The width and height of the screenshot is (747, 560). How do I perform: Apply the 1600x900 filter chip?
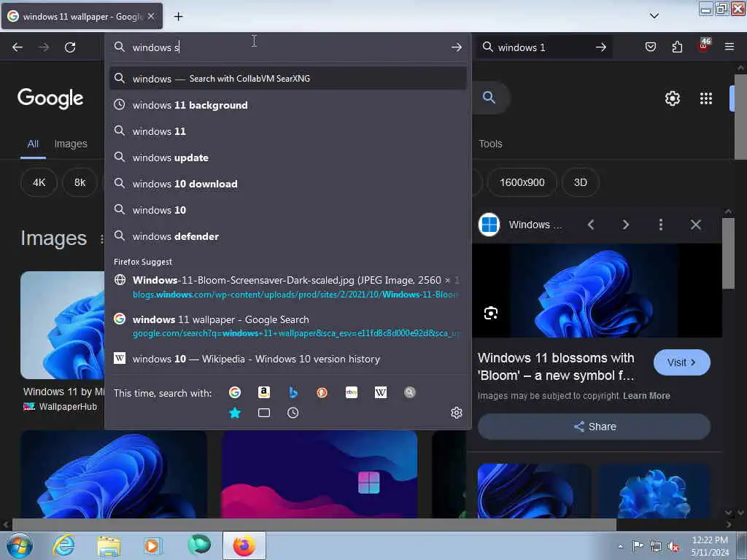pos(522,182)
